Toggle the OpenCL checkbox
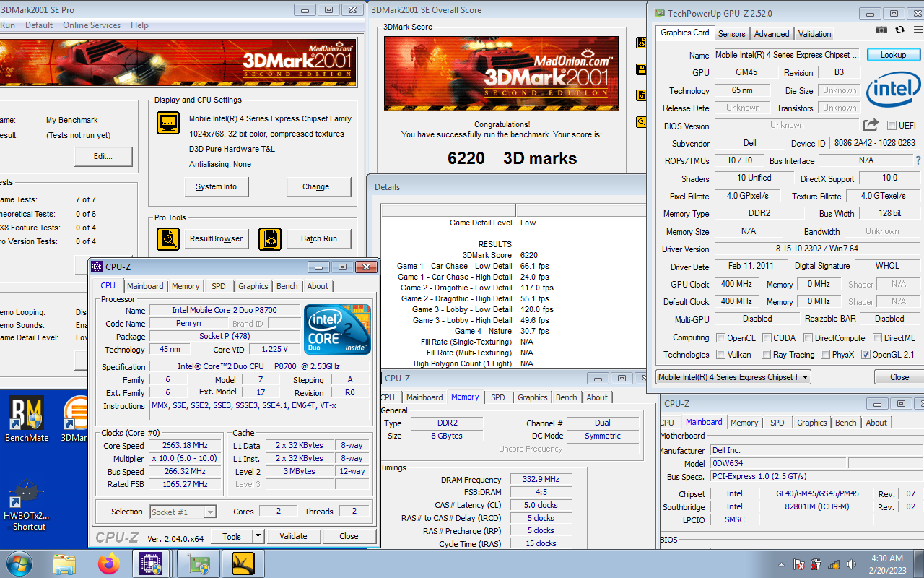 pos(720,337)
